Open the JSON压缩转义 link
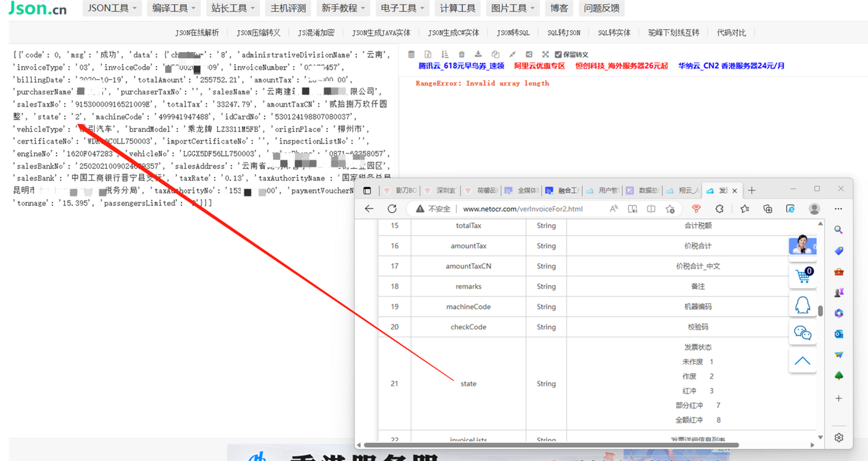The image size is (868, 461). [258, 33]
